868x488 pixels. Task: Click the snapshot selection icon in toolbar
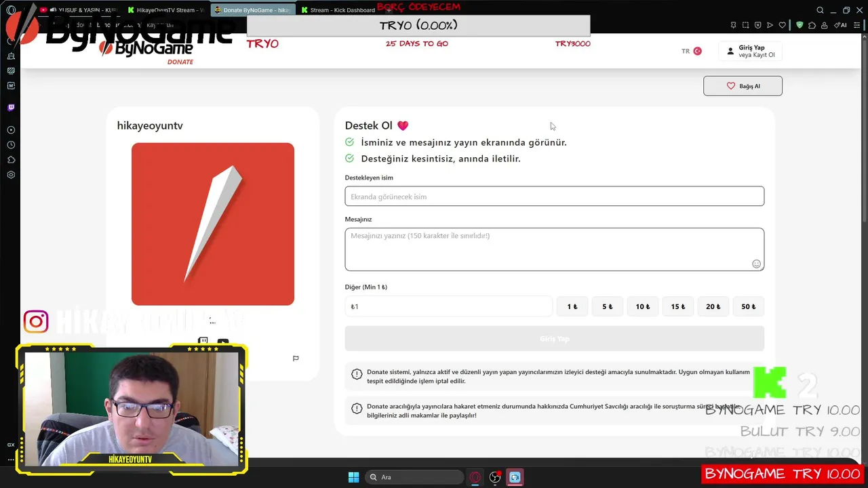click(745, 25)
